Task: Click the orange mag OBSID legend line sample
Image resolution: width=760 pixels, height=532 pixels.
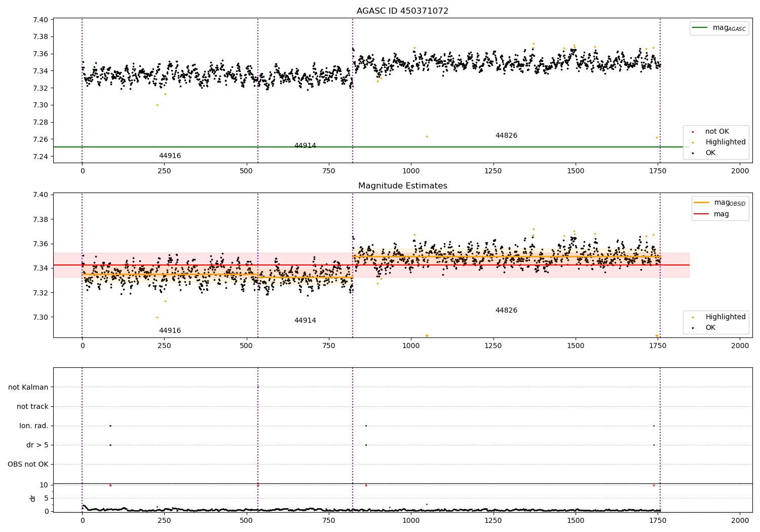Action: (x=701, y=202)
